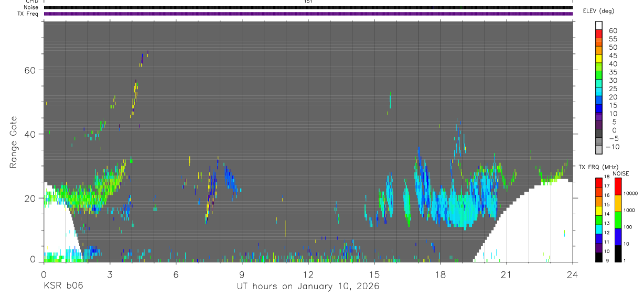Click '16' on the TX FRQ scale
Viewport: 644px width, 297px height.
point(607,195)
